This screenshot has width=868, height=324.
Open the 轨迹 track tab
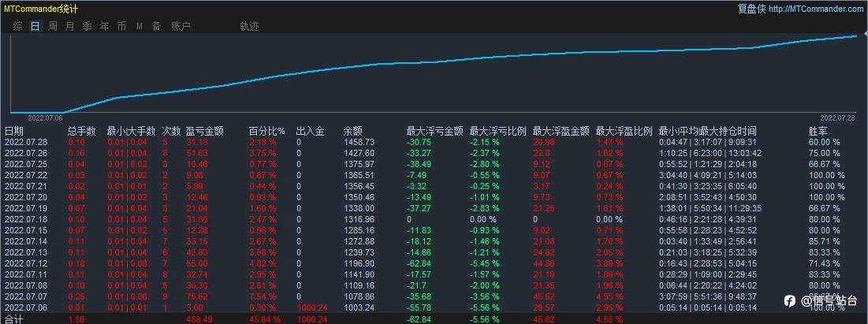tap(249, 26)
